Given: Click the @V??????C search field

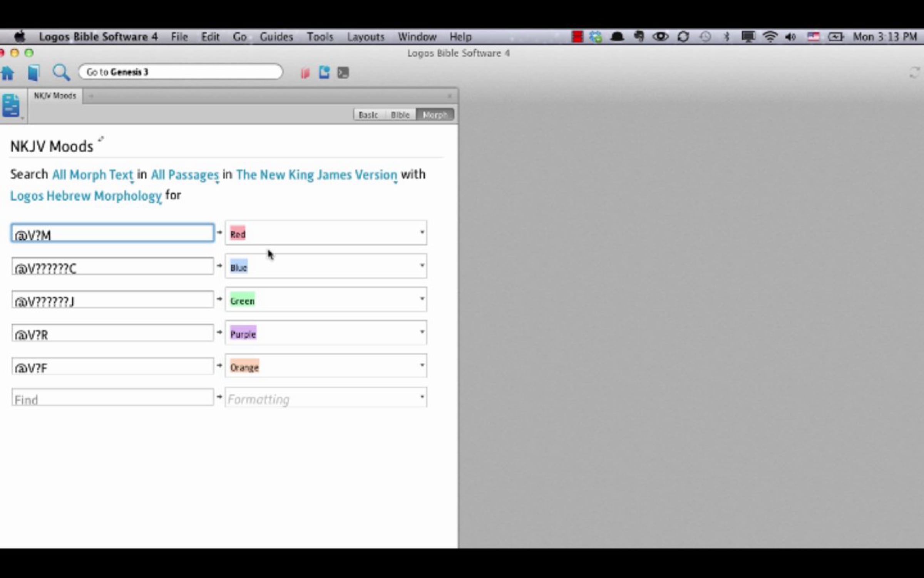Looking at the screenshot, I should coord(112,266).
